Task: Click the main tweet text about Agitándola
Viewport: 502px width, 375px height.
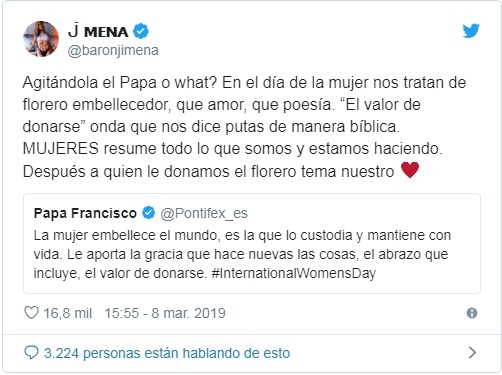Action: pyautogui.click(x=244, y=127)
